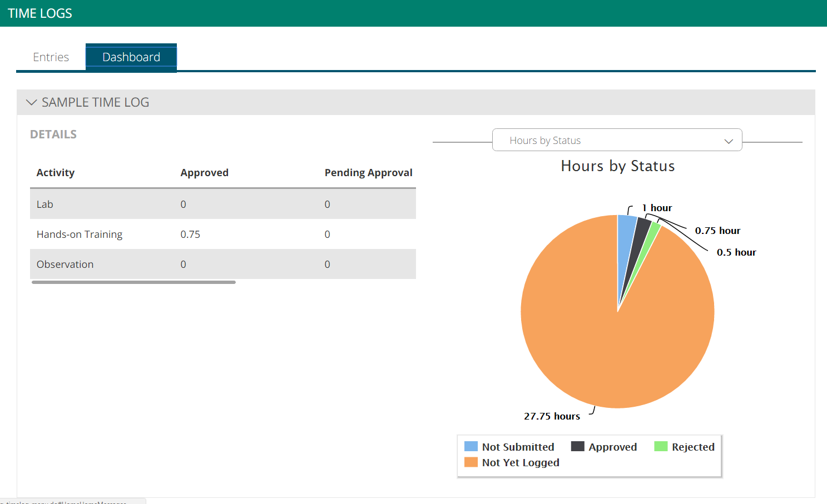Click the Activity column header
This screenshot has height=504, width=827.
pos(56,172)
